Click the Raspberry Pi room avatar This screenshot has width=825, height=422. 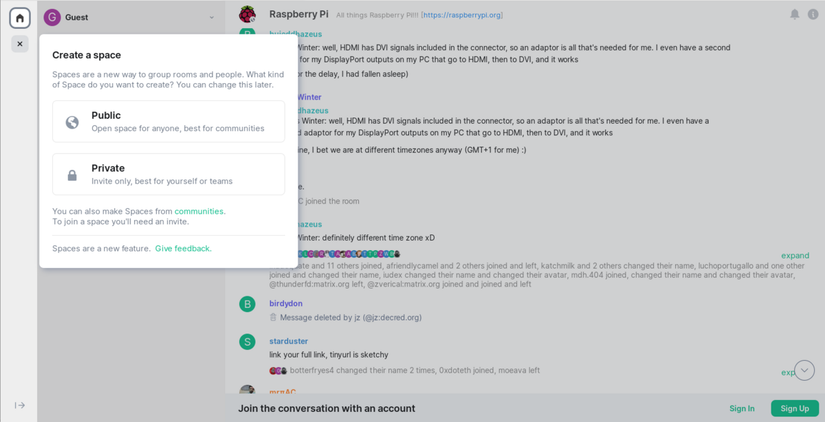tap(247, 14)
